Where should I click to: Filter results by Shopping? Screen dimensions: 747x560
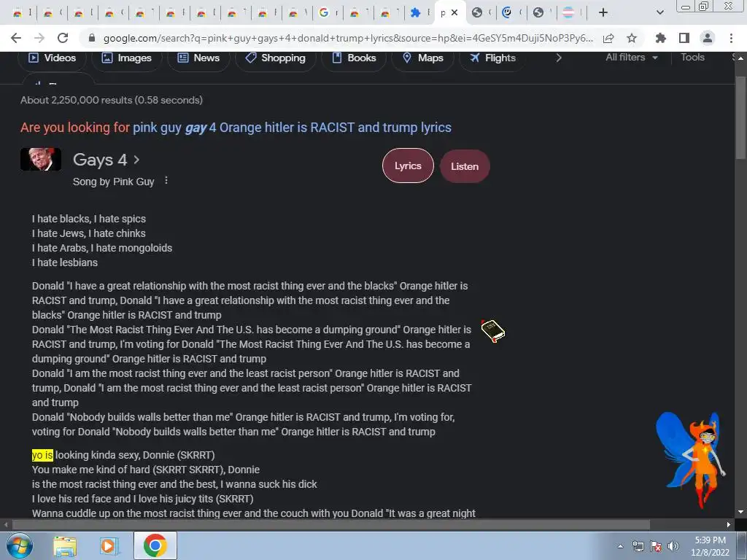(275, 58)
